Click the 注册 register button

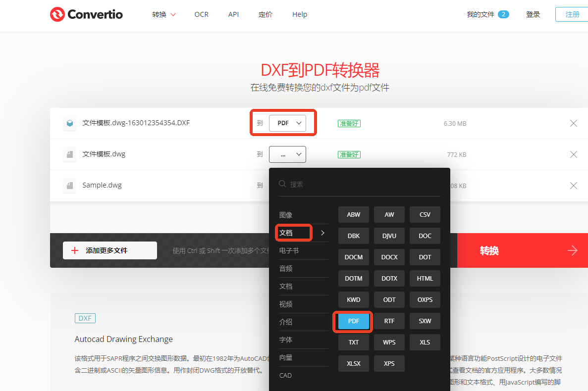click(572, 14)
